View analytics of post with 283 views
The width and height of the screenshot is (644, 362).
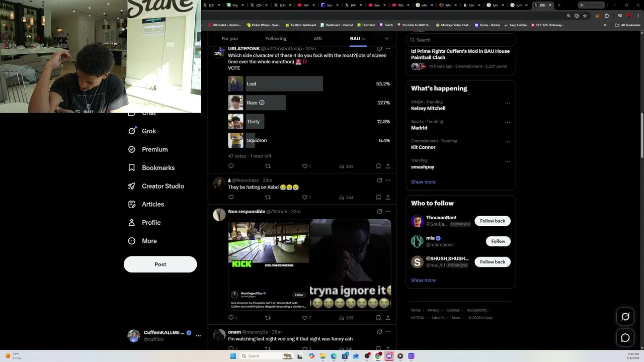tap(346, 166)
